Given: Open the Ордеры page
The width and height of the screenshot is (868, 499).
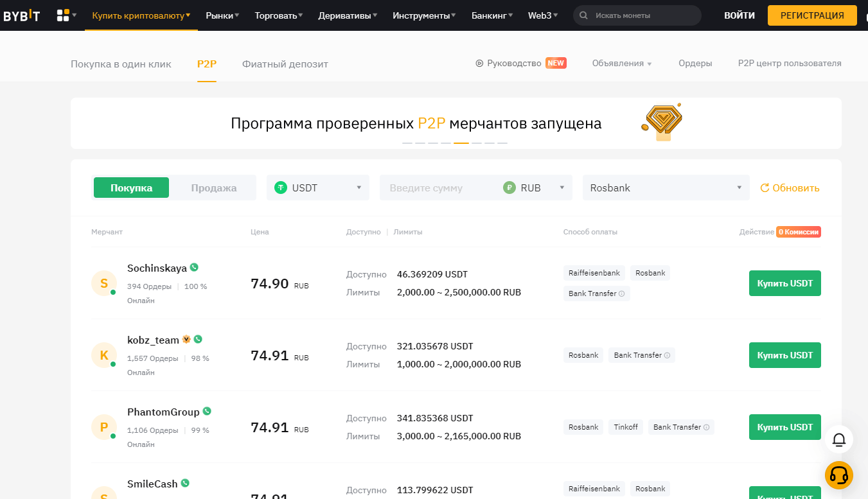Looking at the screenshot, I should pos(695,63).
